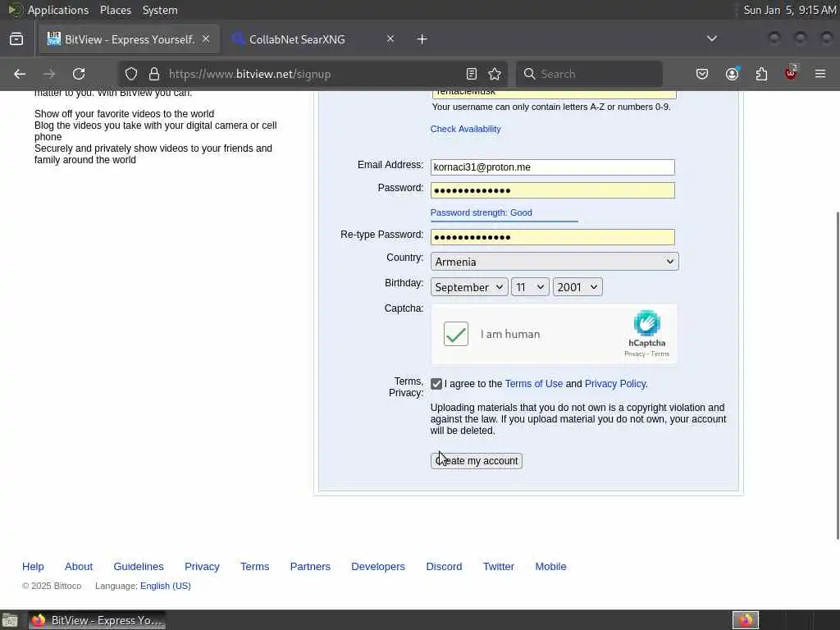Click the Email Address input field

552,167
